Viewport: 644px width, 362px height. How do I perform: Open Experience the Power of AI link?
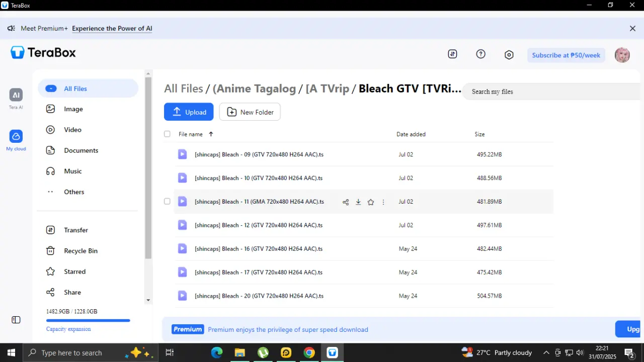pos(112,29)
